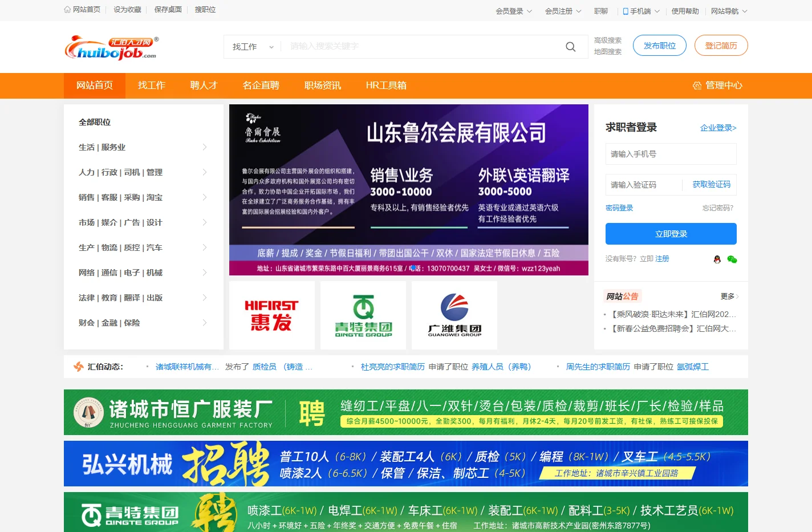
Task: Open the 聘人才 nav tab
Action: coord(204,86)
